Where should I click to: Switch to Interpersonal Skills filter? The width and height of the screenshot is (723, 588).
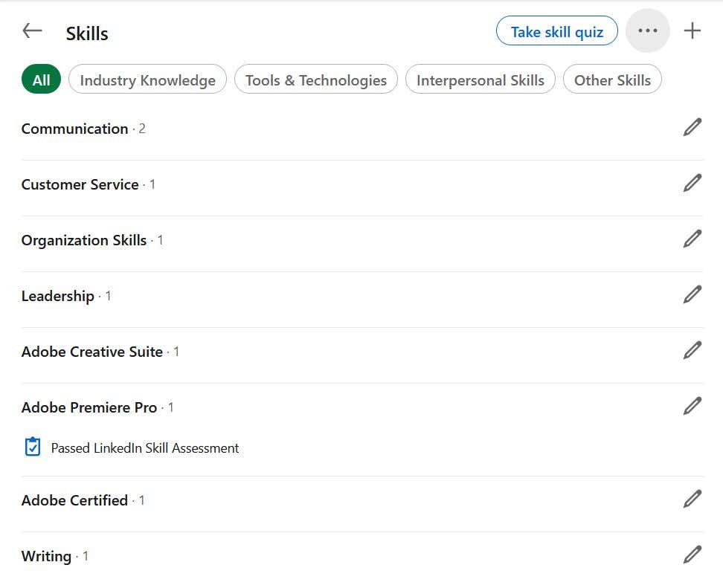click(x=481, y=80)
